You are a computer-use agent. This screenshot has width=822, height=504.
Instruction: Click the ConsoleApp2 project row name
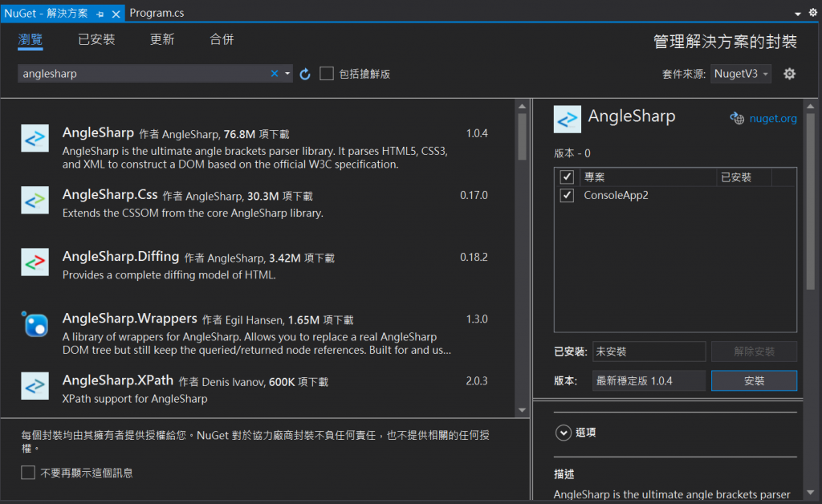pos(616,195)
